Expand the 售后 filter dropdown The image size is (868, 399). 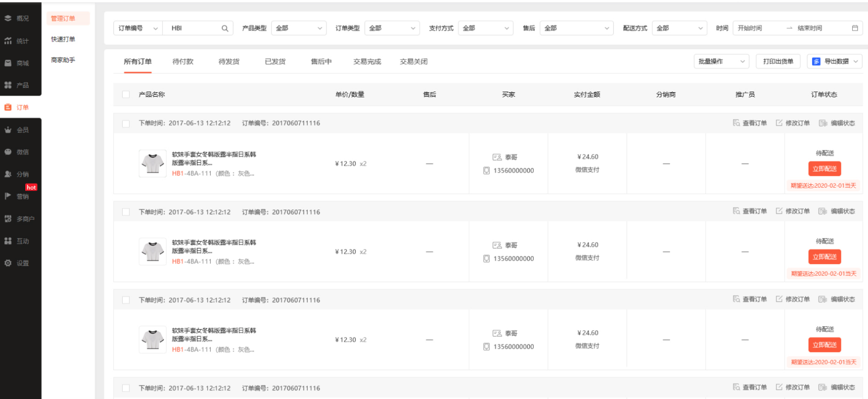tap(577, 28)
